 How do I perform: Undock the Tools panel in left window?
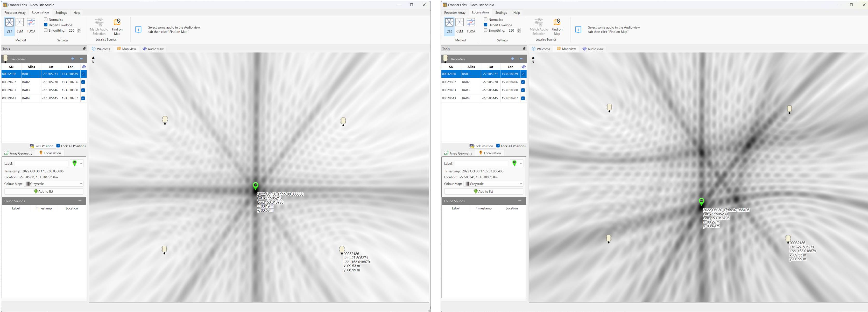pyautogui.click(x=84, y=48)
